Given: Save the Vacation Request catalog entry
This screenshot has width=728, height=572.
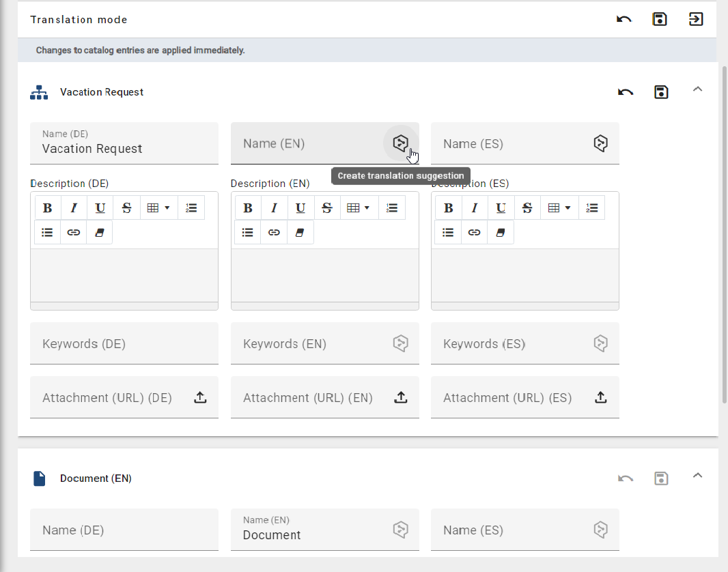Looking at the screenshot, I should (660, 91).
